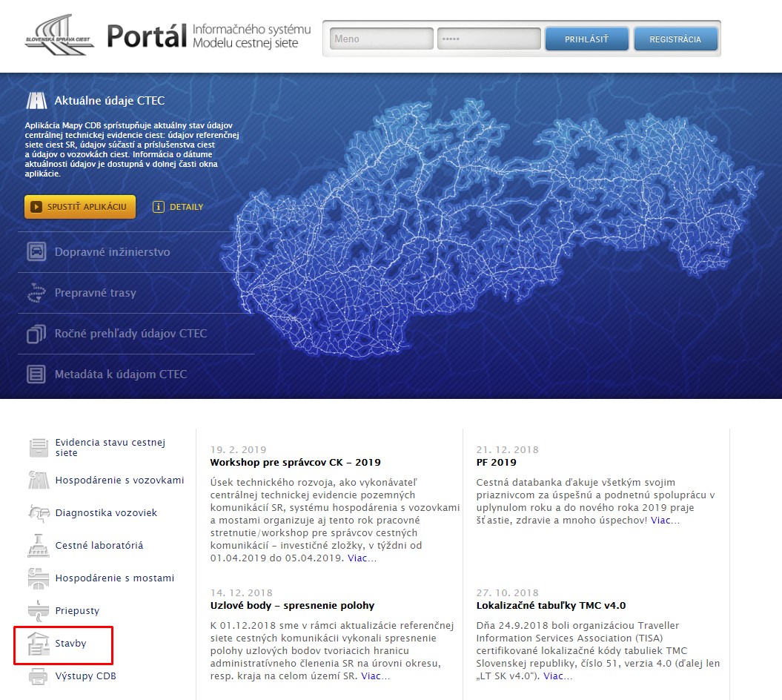
Task: Click the Metadáta k údajom CTEC icon
Action: coord(36,374)
